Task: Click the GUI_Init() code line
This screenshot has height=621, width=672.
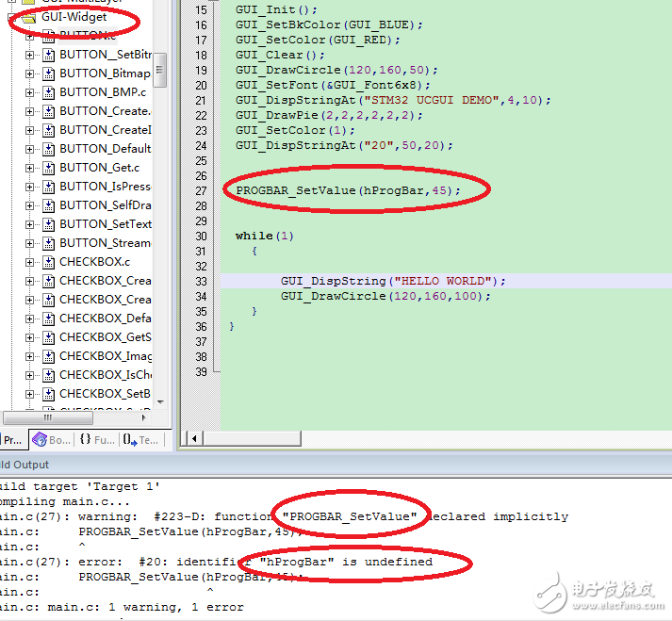Action: [276, 9]
